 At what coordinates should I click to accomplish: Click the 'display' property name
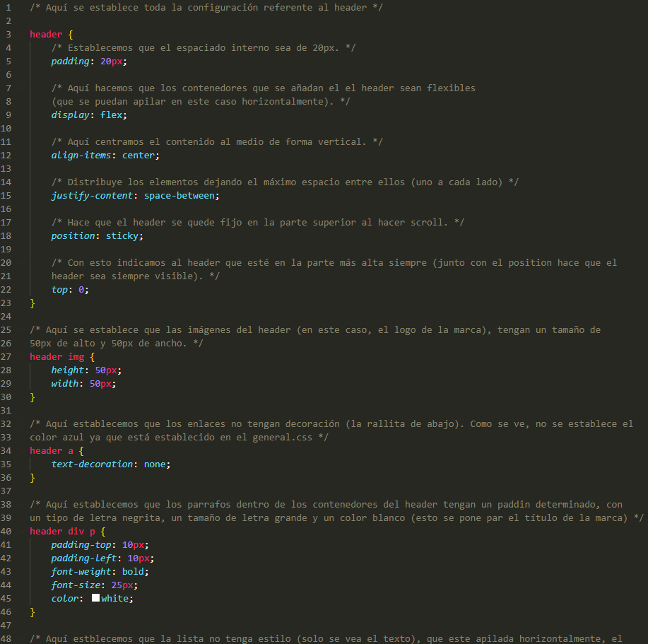coord(70,115)
